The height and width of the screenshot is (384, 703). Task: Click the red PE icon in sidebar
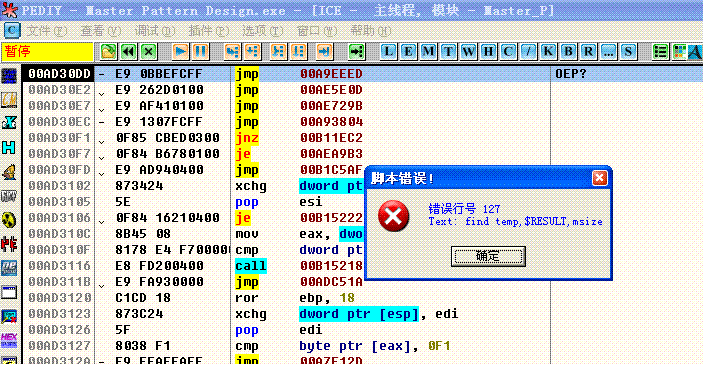[x=9, y=244]
